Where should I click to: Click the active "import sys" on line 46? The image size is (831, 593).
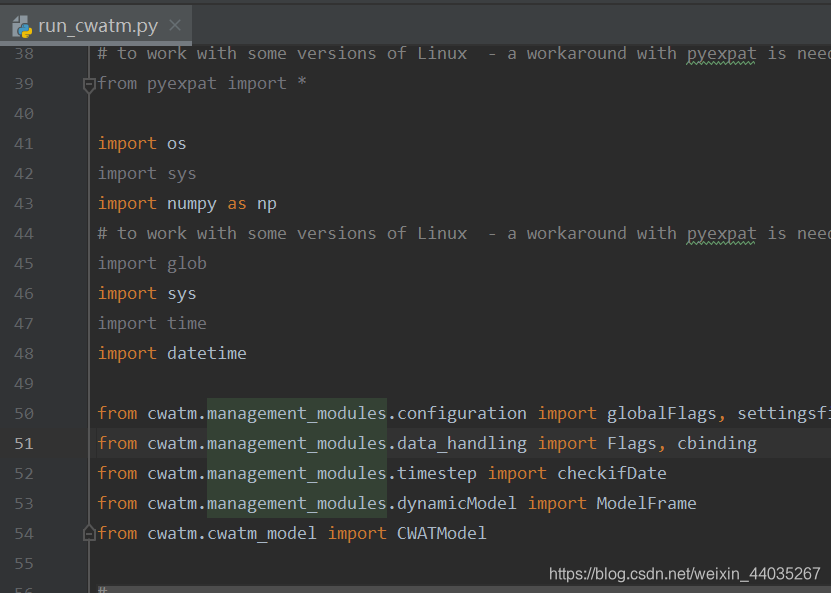coord(147,294)
